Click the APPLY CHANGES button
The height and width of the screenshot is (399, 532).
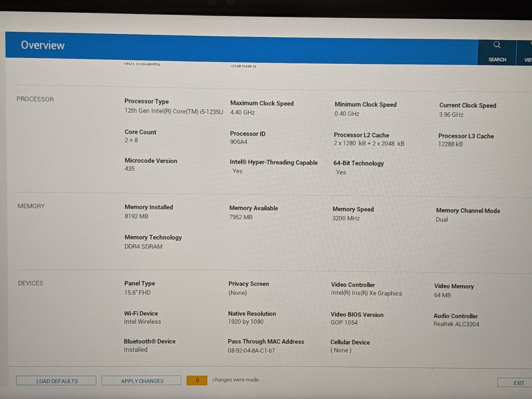[142, 381]
